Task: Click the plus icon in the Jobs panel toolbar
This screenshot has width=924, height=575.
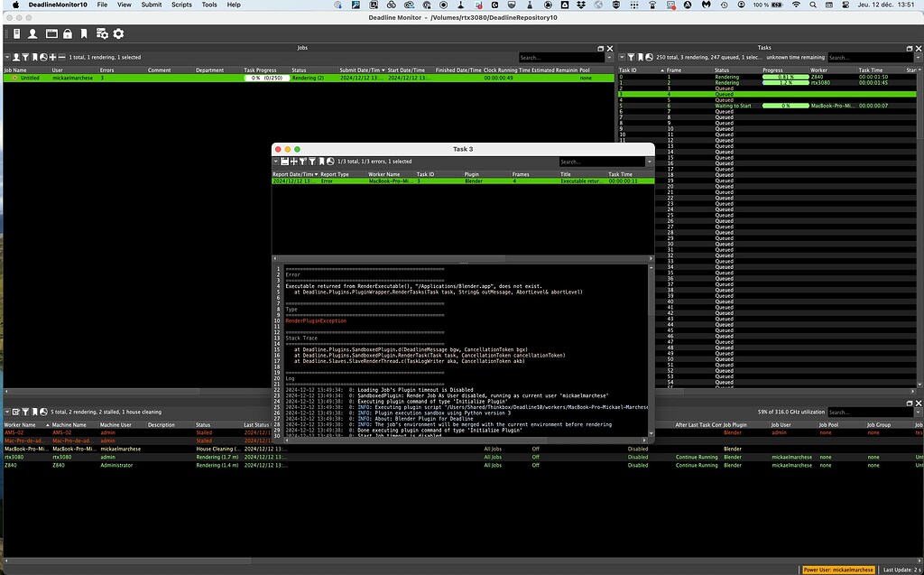Action: coord(53,57)
